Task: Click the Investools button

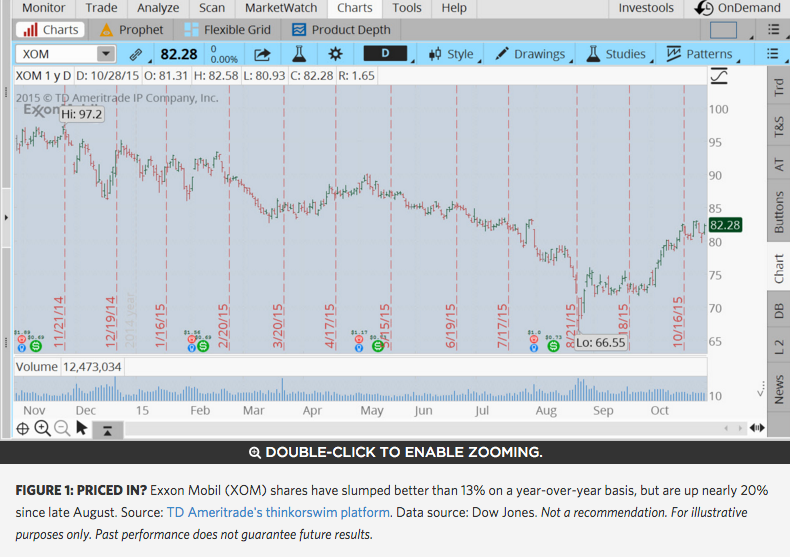Action: 646,8
